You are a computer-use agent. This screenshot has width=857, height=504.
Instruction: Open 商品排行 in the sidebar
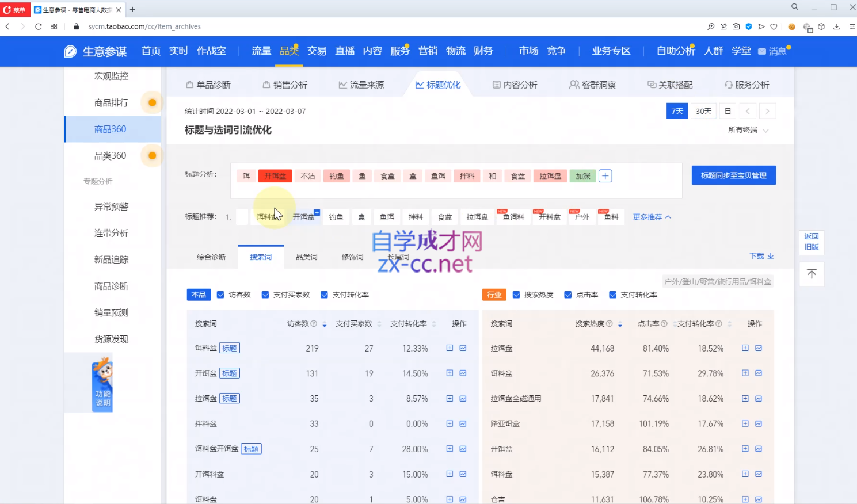111,102
